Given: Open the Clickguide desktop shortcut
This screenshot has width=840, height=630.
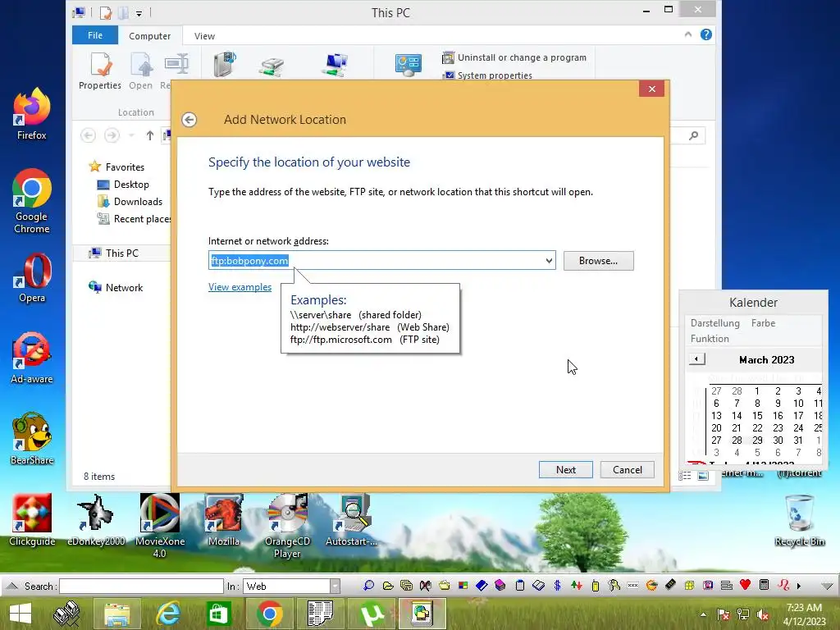Looking at the screenshot, I should point(32,520).
